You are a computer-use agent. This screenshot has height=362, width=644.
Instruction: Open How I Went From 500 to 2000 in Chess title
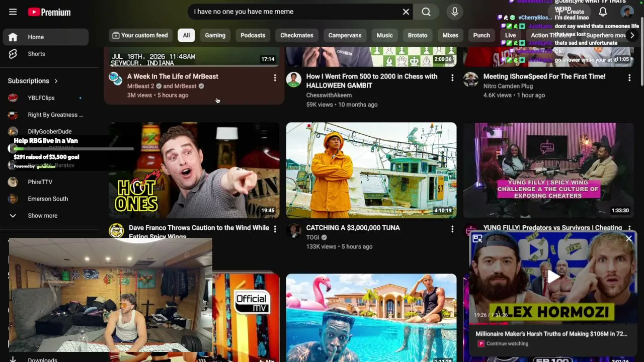pos(372,81)
